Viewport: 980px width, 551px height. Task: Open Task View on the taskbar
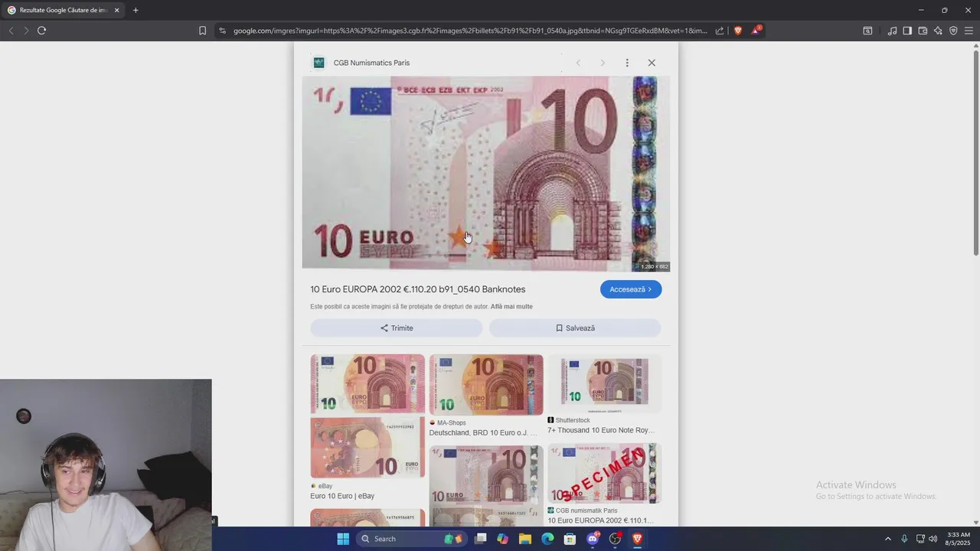(480, 539)
